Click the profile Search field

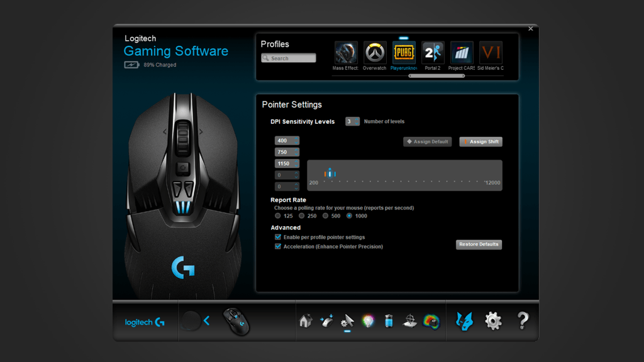click(289, 58)
